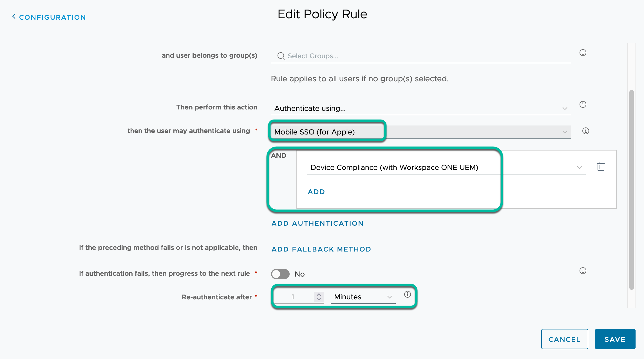Click the search icon in Select Groups field
This screenshot has height=359, width=644.
pos(281,56)
